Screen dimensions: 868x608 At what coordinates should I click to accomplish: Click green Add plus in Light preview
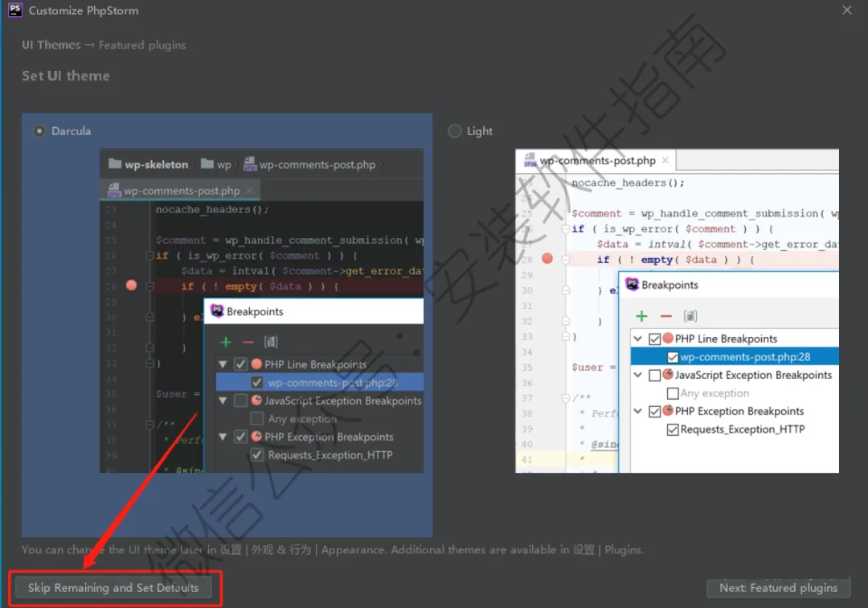point(641,316)
